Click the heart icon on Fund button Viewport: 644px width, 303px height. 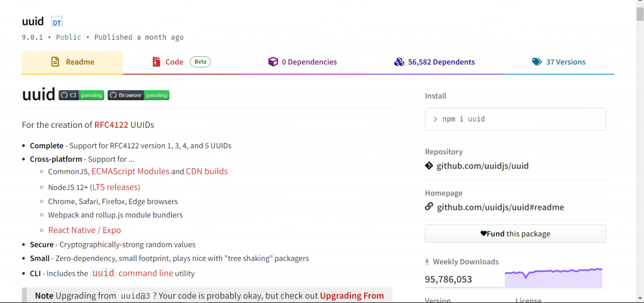pyautogui.click(x=484, y=234)
